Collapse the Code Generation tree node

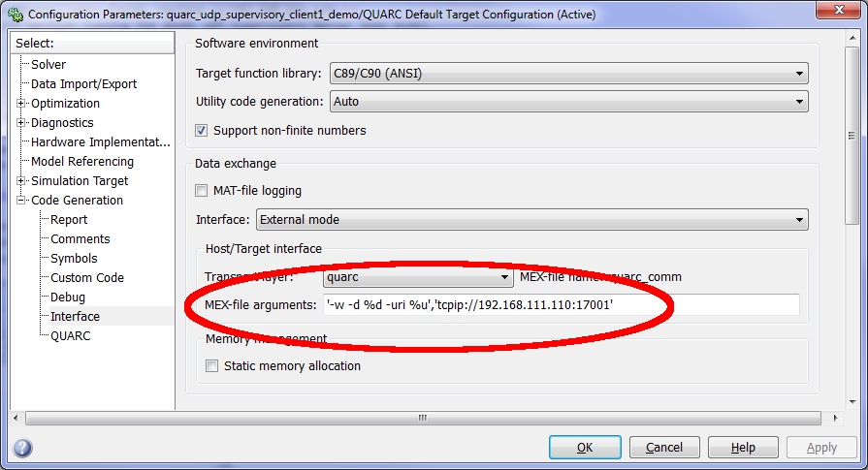click(x=21, y=201)
